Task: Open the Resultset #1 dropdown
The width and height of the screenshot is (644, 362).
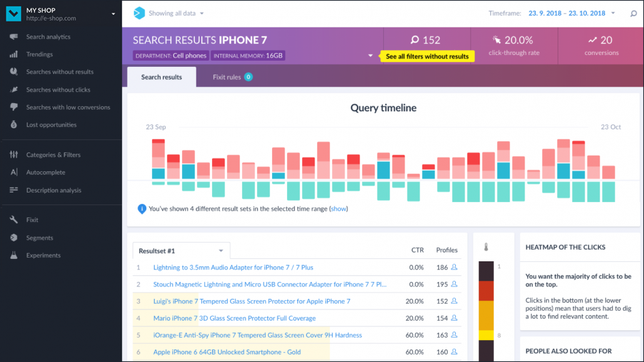Action: click(x=181, y=251)
